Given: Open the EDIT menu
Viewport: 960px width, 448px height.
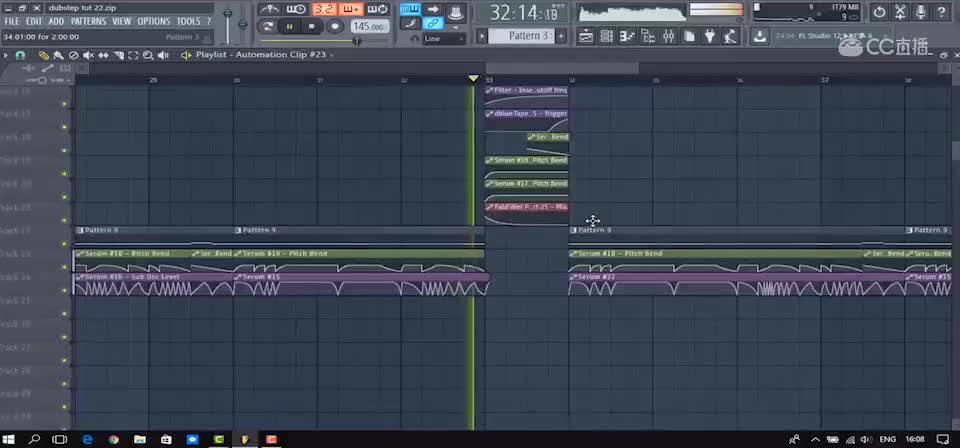Looking at the screenshot, I should [34, 21].
